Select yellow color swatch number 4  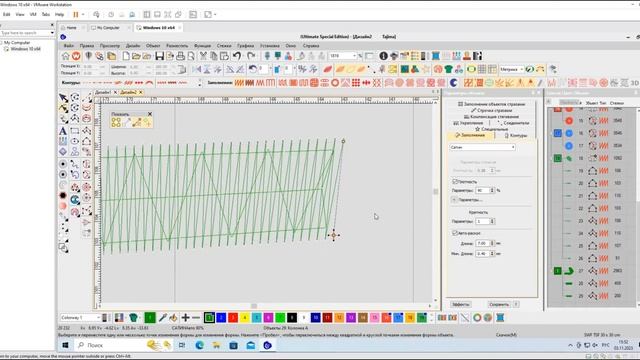(x=245, y=318)
